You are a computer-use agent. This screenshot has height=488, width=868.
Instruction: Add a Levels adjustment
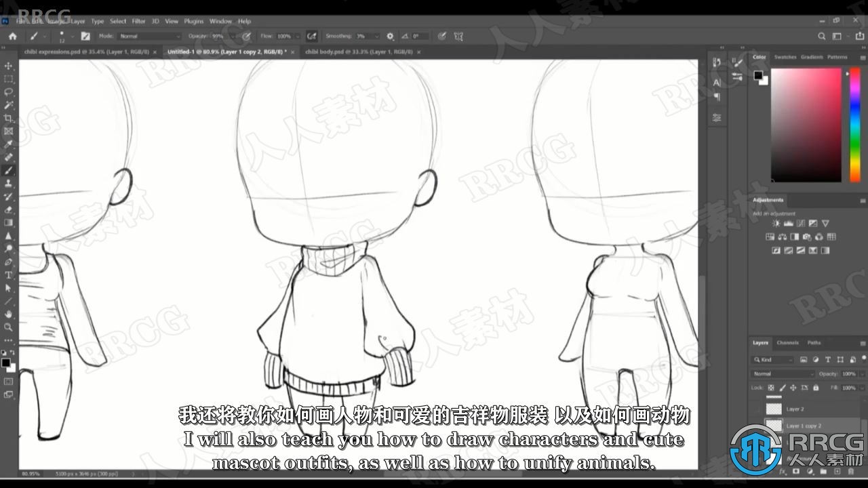pos(789,223)
